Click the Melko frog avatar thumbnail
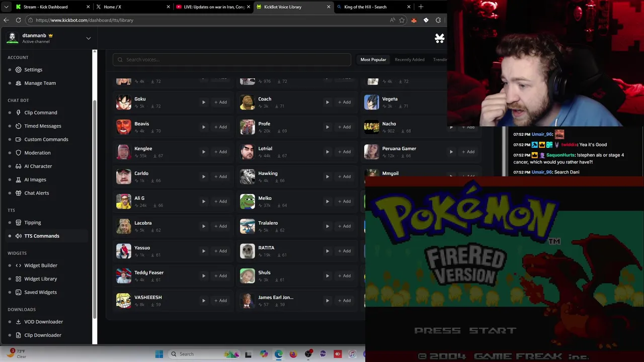This screenshot has height=362, width=644. click(248, 201)
